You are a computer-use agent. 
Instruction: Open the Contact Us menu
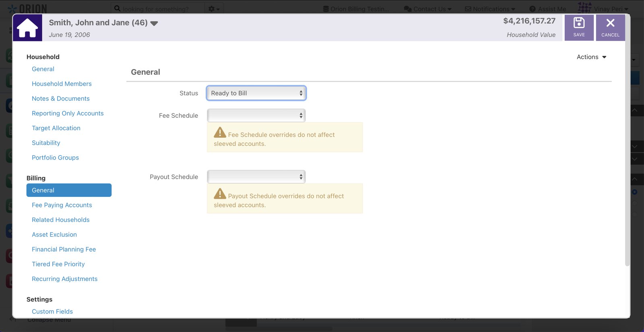pyautogui.click(x=427, y=9)
